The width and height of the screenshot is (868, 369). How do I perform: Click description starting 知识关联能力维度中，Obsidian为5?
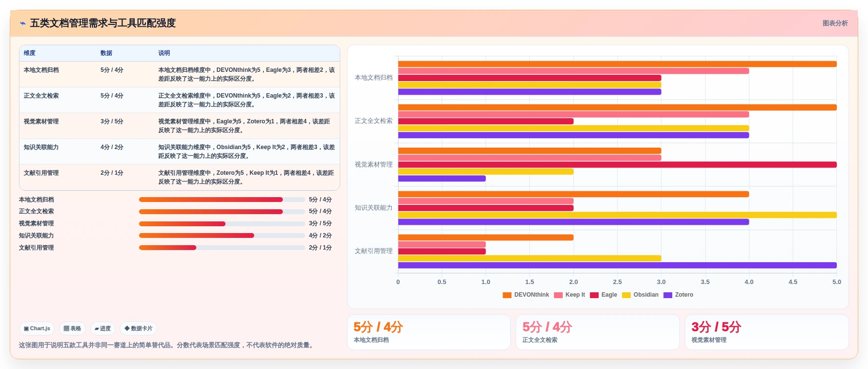[x=246, y=151]
